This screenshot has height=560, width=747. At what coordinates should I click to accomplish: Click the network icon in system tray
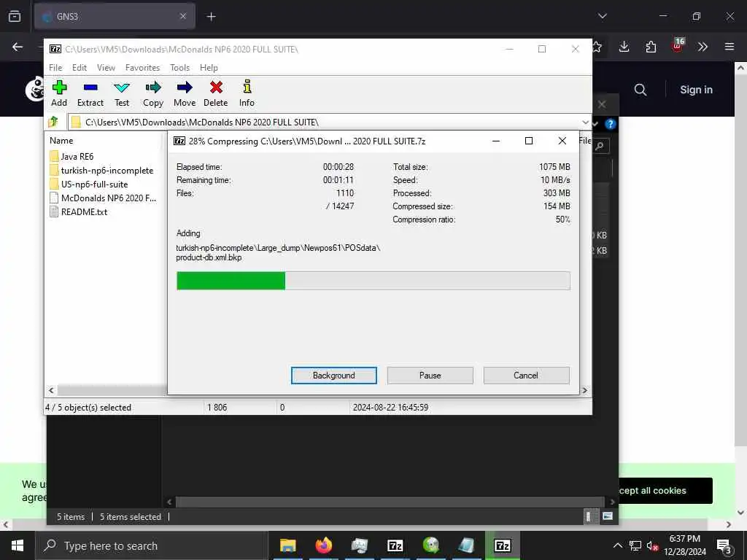pos(635,545)
